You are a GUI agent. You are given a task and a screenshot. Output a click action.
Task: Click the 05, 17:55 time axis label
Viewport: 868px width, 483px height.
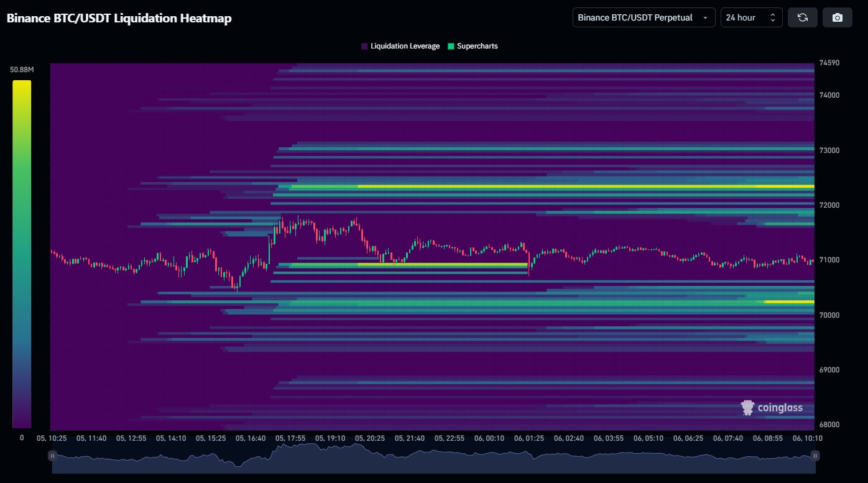click(290, 438)
